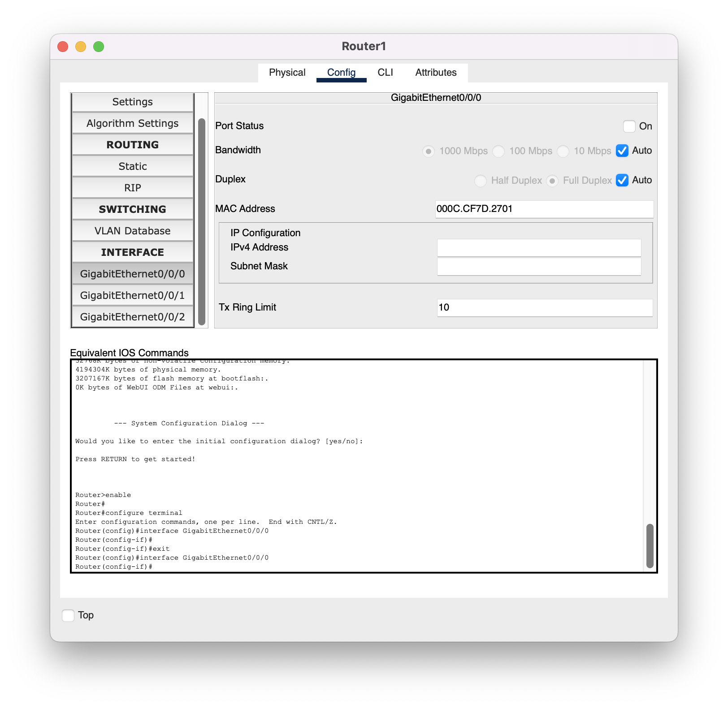728x708 pixels.
Task: Click the Router(config-if)#exit line
Action: (122, 549)
